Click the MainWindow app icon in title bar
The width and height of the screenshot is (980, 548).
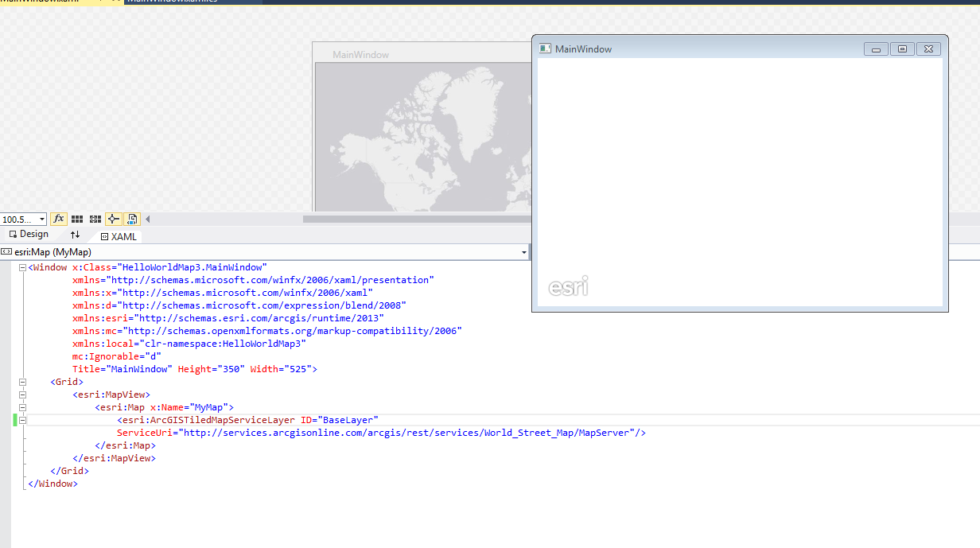point(545,49)
